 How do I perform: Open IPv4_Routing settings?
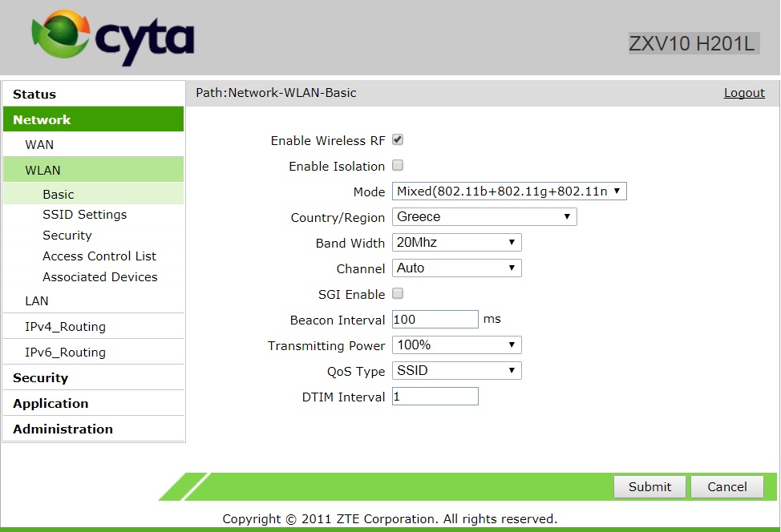click(94, 326)
